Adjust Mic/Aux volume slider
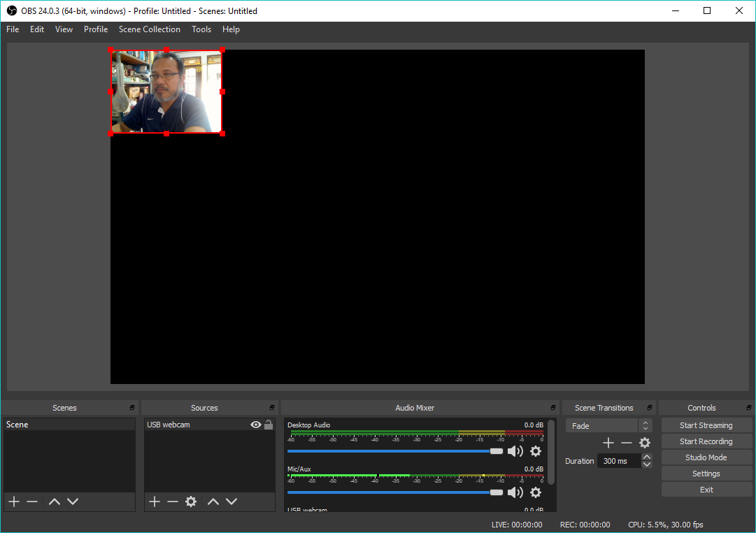Viewport: 756px width, 533px height. [395, 492]
